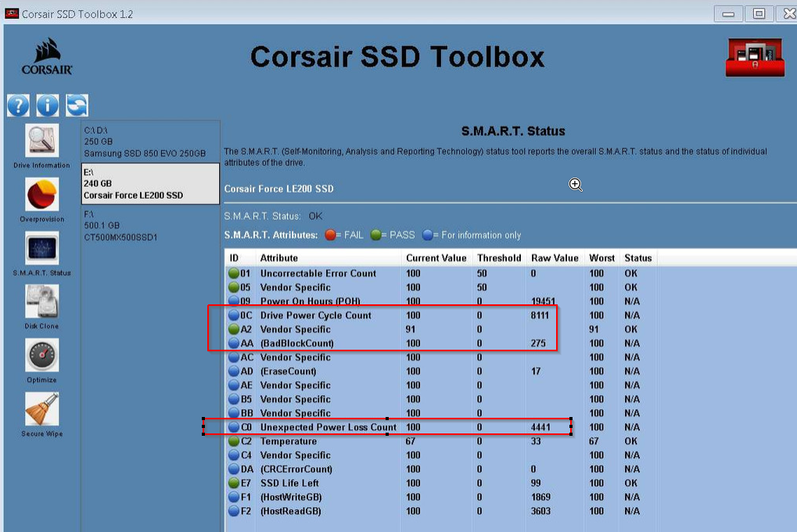Open Drive Information tool

point(41,146)
